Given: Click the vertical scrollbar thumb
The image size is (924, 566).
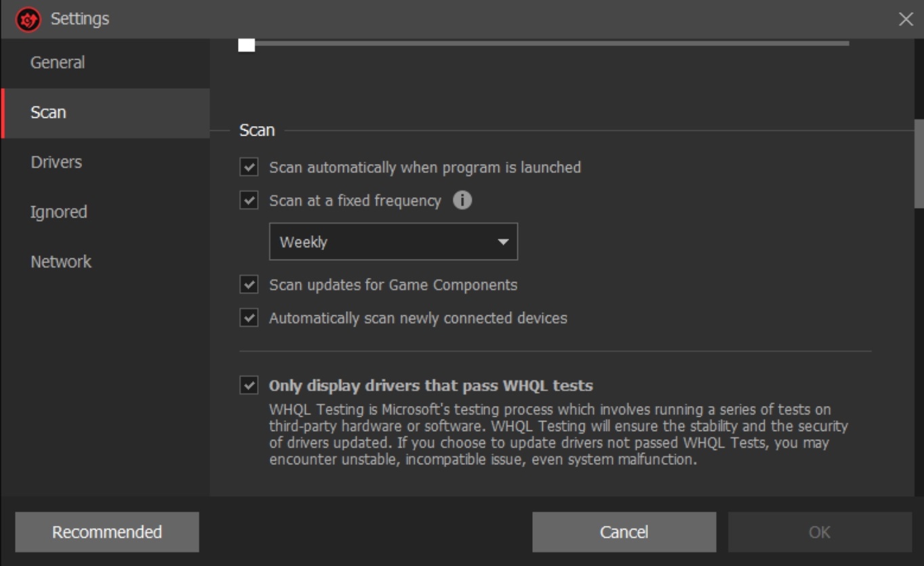Looking at the screenshot, I should pyautogui.click(x=919, y=163).
